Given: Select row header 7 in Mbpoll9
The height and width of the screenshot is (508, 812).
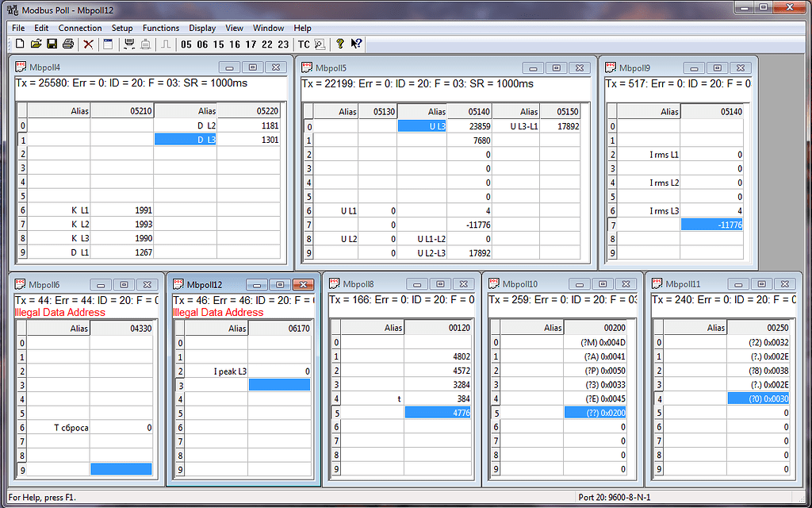Looking at the screenshot, I should 612,225.
